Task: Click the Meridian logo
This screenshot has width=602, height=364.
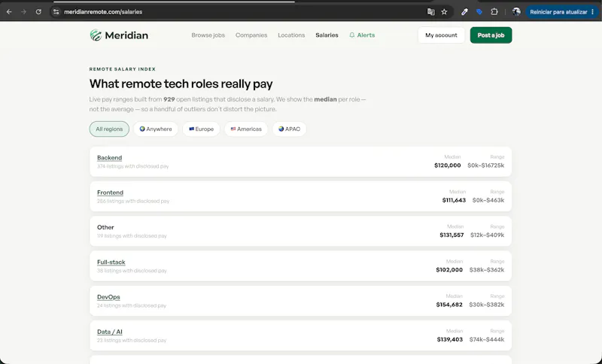Action: click(119, 35)
